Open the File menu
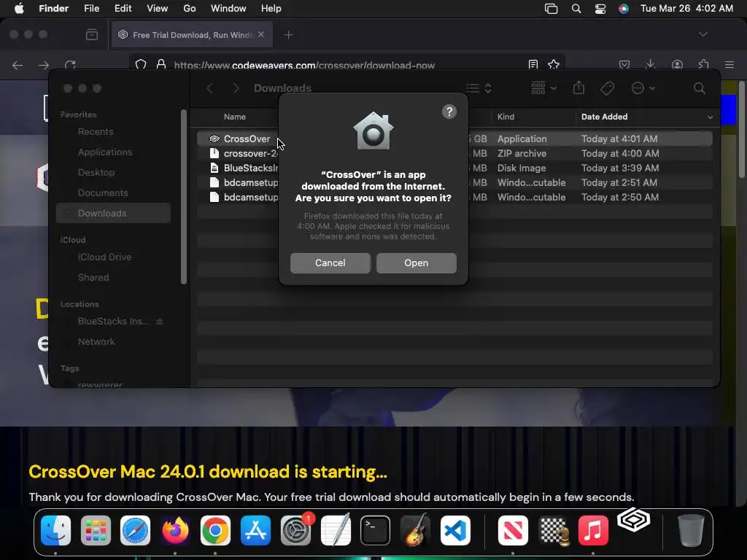Image resolution: width=747 pixels, height=560 pixels. (x=91, y=9)
